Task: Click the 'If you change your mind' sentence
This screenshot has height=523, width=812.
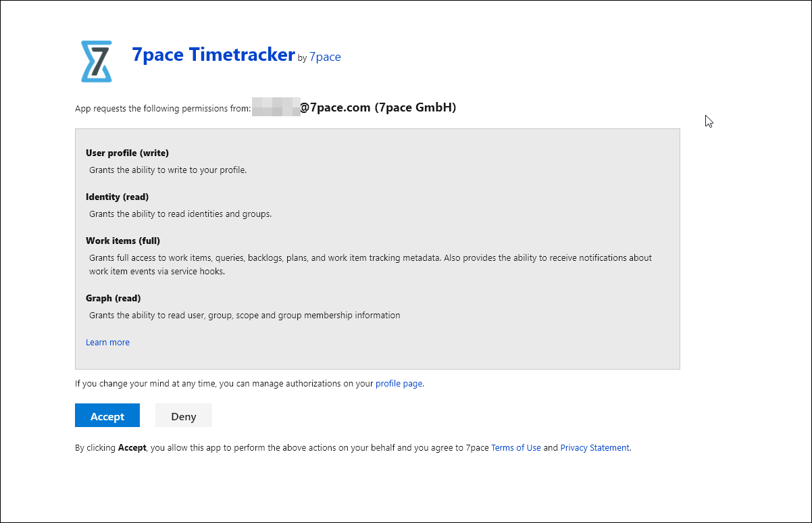Action: coord(249,384)
